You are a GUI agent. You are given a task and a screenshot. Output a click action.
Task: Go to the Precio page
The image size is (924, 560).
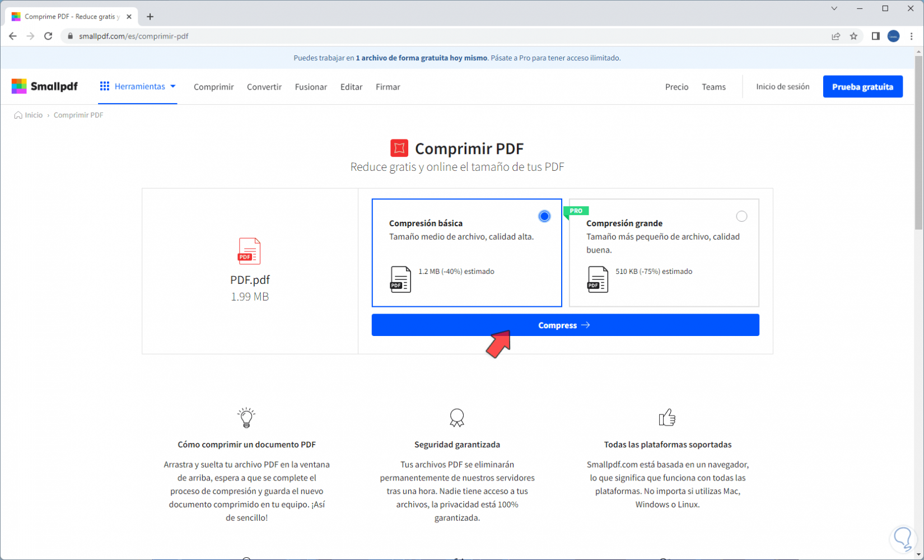[x=676, y=87]
